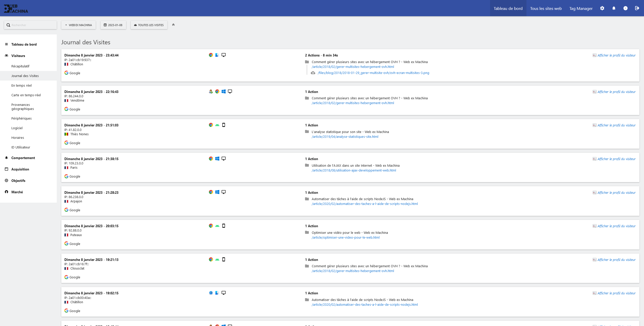Open ovh-ecran-multisites-3.png download link
Viewport: 644px width, 326px height.
coord(373,73)
